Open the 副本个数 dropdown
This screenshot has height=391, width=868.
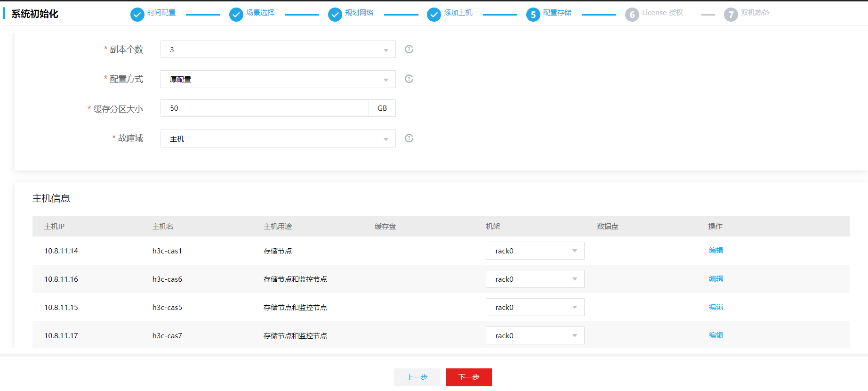[278, 49]
